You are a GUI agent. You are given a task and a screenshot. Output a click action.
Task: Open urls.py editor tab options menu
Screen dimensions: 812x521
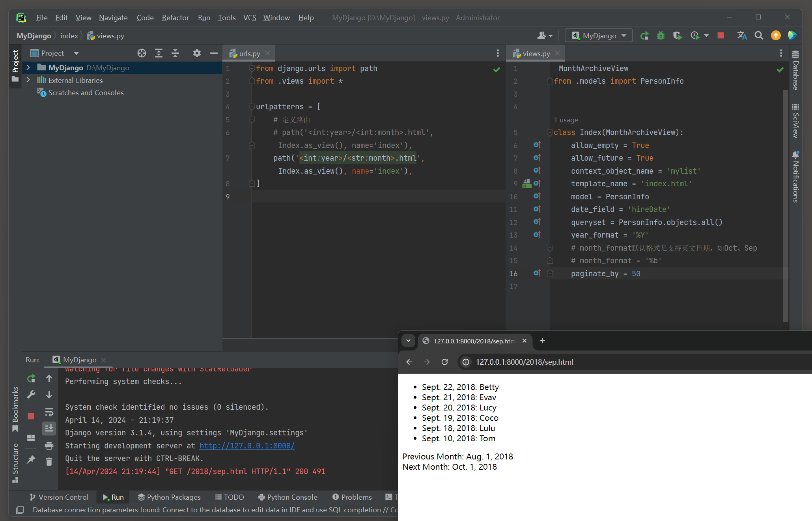(x=498, y=53)
